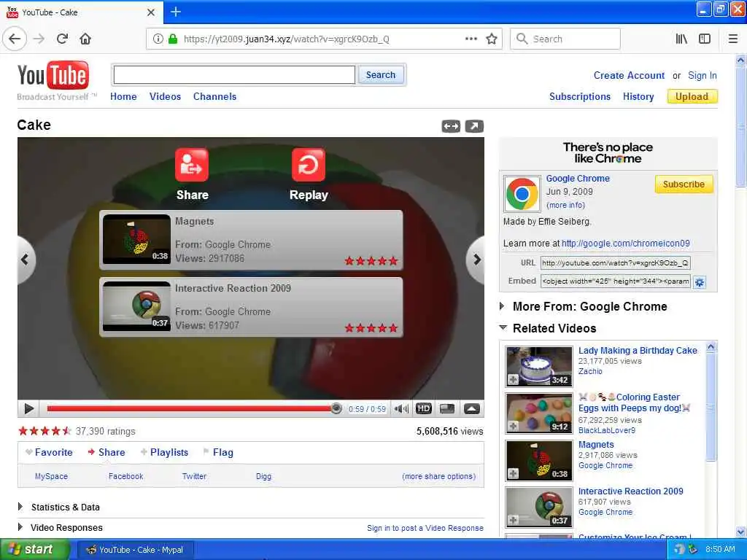Rate the video using the star rating
This screenshot has width=747, height=560.
tap(44, 431)
